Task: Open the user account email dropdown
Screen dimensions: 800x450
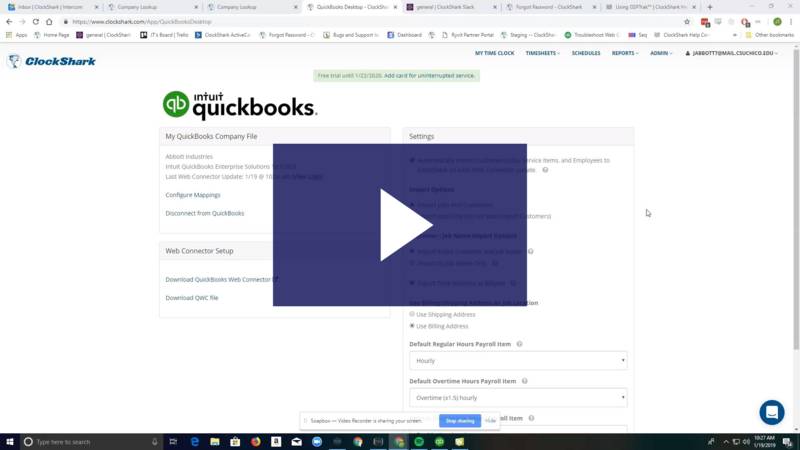Action: 732,53
